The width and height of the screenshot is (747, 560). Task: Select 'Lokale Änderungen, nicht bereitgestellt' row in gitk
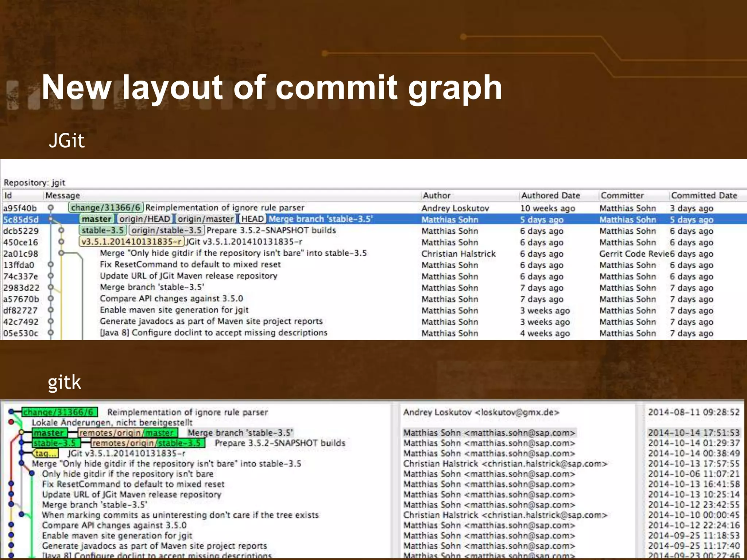[112, 423]
